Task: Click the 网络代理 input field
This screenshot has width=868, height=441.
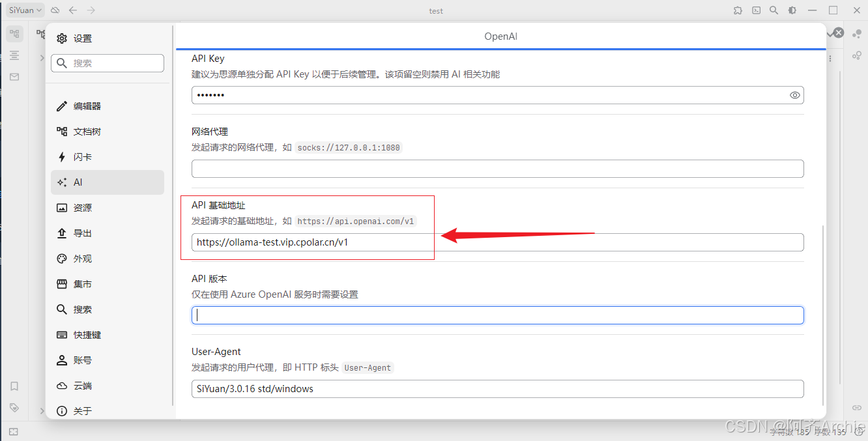Action: (x=497, y=169)
